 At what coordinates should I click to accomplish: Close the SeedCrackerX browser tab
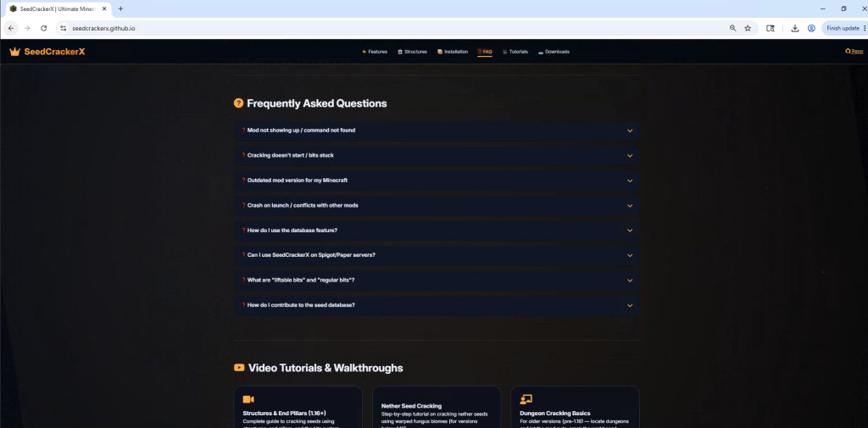pyautogui.click(x=104, y=8)
